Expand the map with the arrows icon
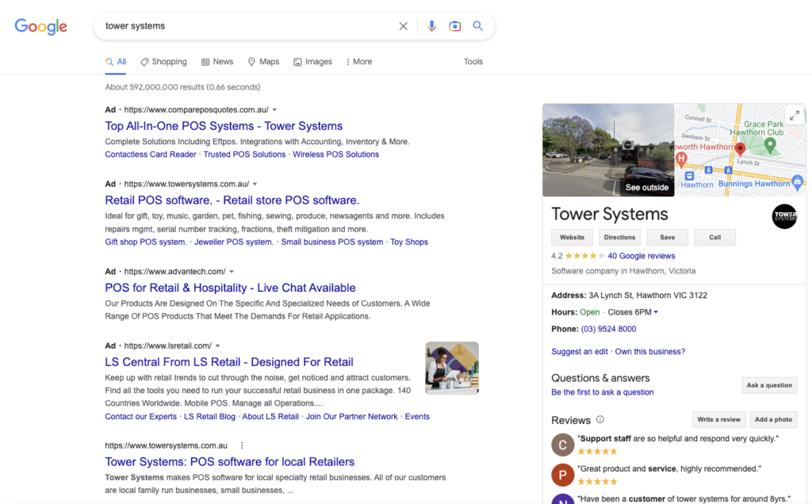The image size is (812, 504). (795, 116)
